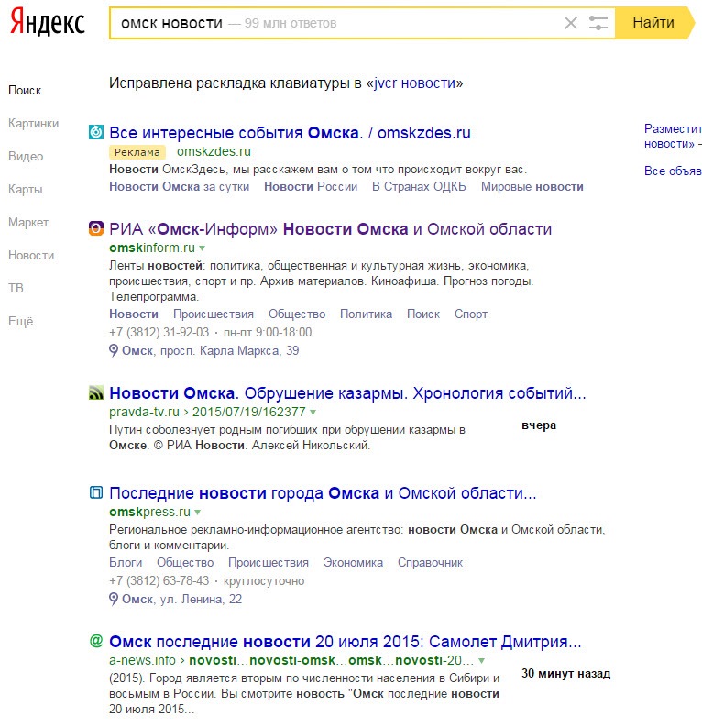Open Разместить ad link at right

[x=673, y=136]
